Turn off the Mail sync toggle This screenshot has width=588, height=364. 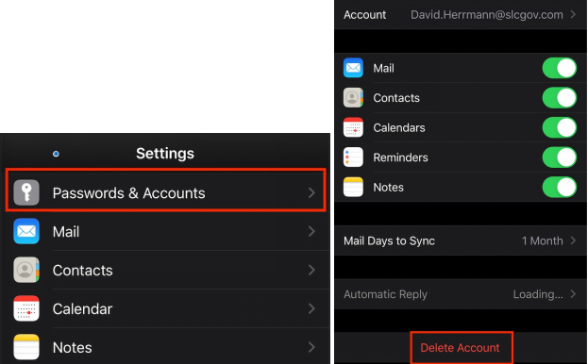point(560,68)
